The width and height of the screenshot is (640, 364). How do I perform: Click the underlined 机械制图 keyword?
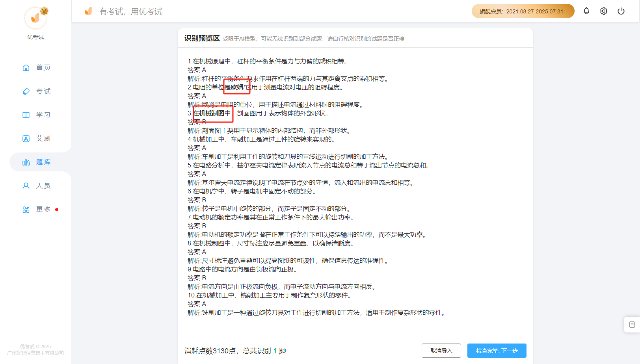tap(212, 113)
